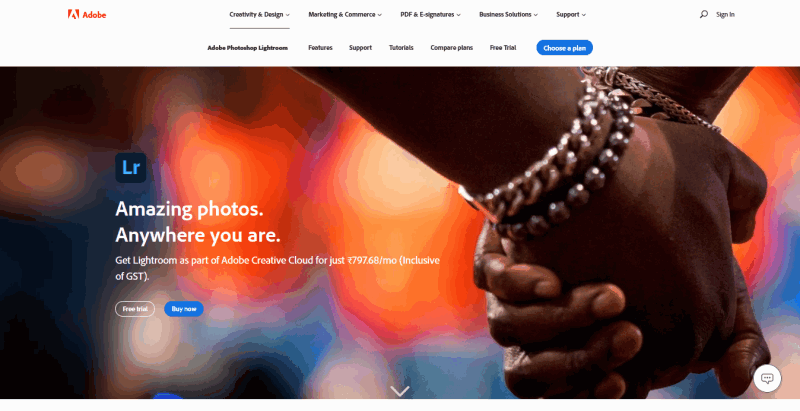Click Free Trial in the subnav

[503, 48]
